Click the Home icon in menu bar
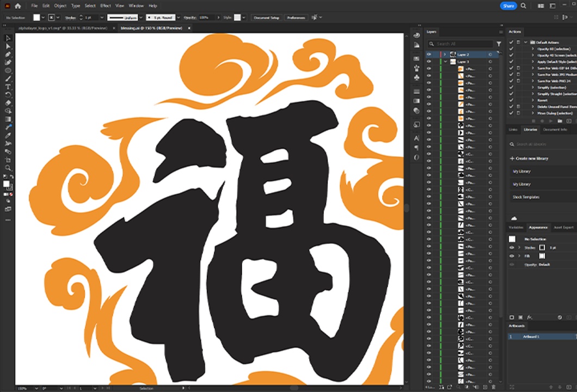The image size is (577, 392). 18,6
